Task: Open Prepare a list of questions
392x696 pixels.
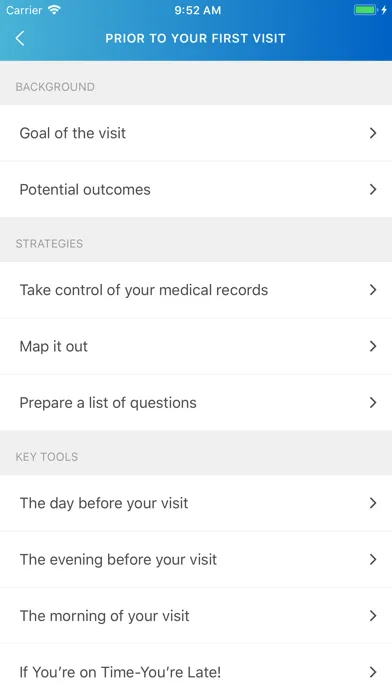Action: (x=196, y=403)
